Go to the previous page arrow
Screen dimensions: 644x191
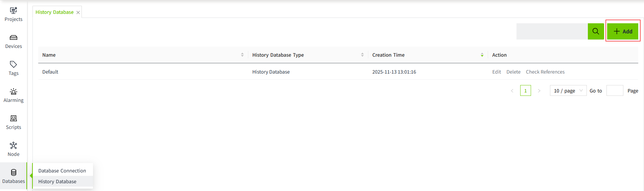(512, 91)
